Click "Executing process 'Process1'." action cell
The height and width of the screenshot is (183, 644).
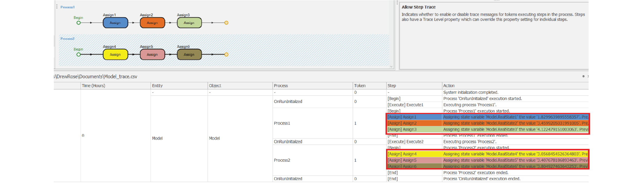515,105
